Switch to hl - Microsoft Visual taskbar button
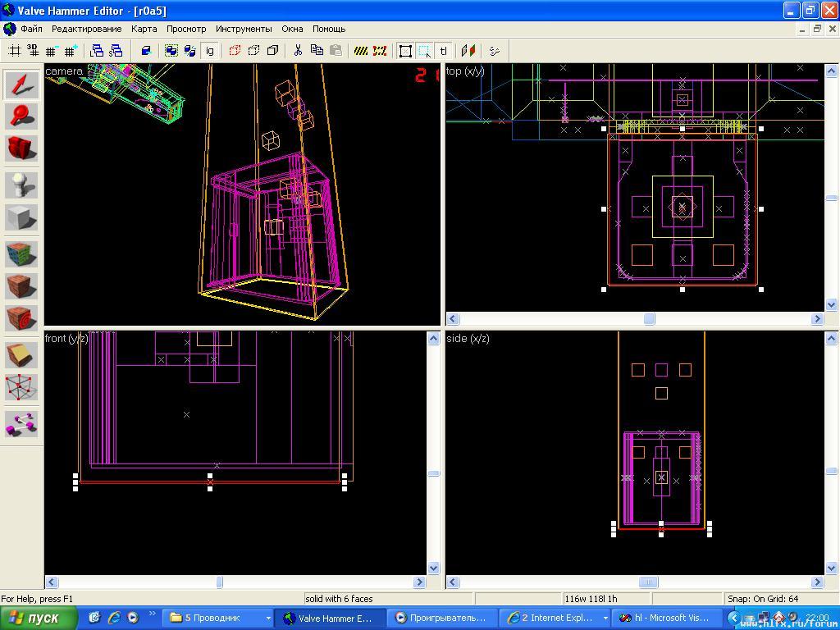 664,618
